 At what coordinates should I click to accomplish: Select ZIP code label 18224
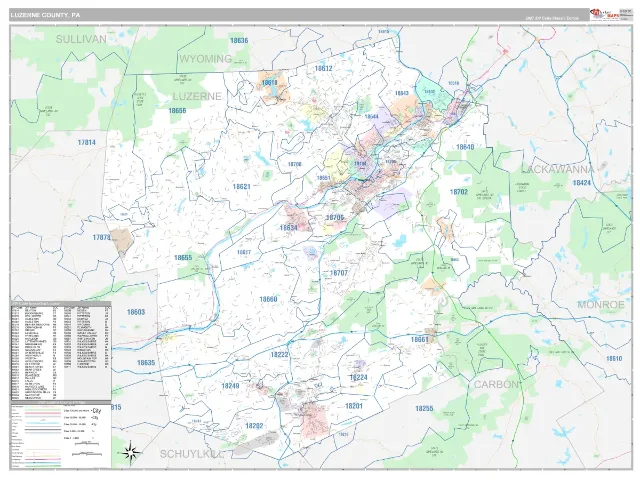[359, 378]
